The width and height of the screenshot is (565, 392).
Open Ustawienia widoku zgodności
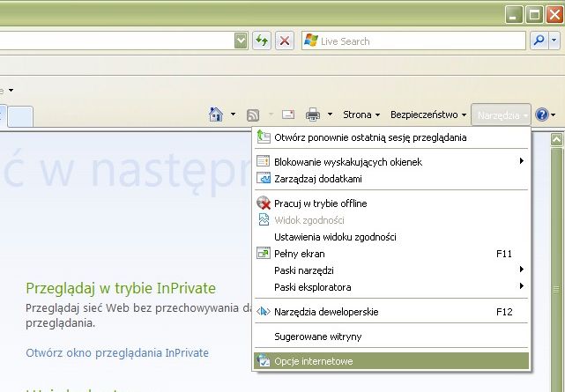pos(391,237)
